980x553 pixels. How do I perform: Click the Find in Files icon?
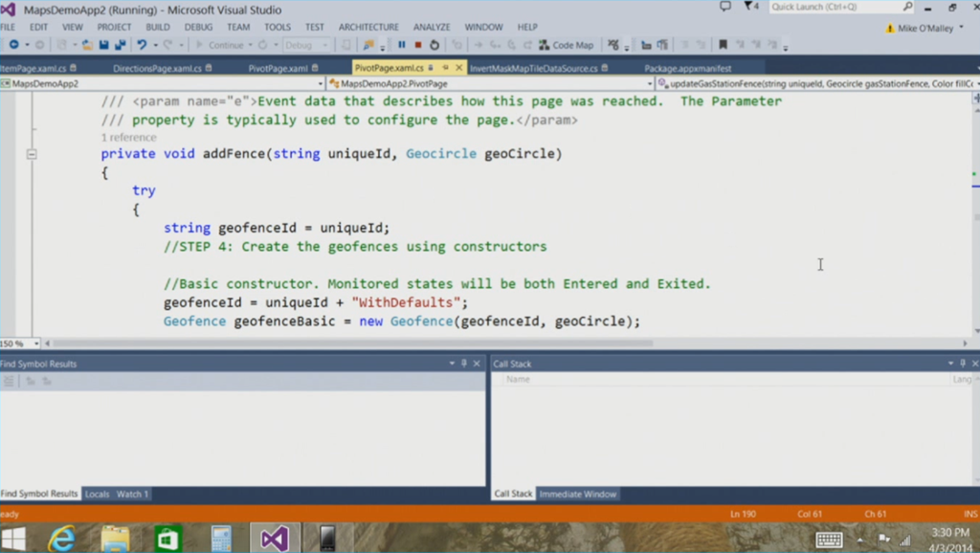(x=368, y=45)
